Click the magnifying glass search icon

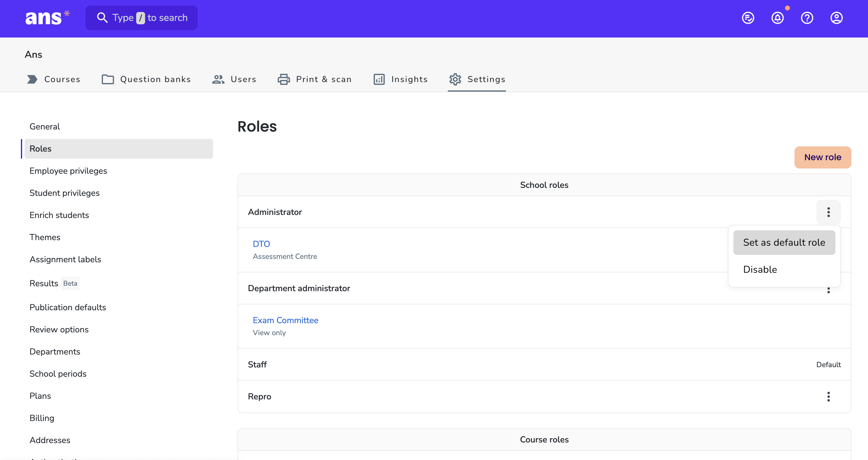click(102, 18)
